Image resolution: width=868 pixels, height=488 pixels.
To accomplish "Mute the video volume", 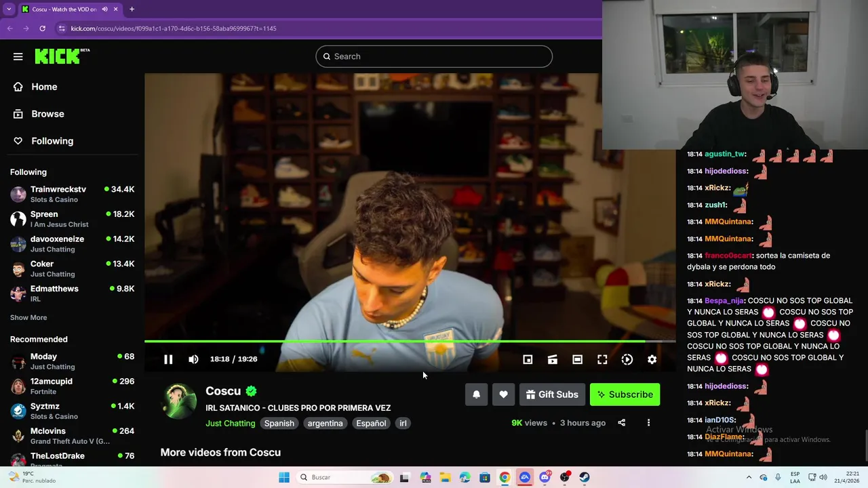I will (x=193, y=359).
